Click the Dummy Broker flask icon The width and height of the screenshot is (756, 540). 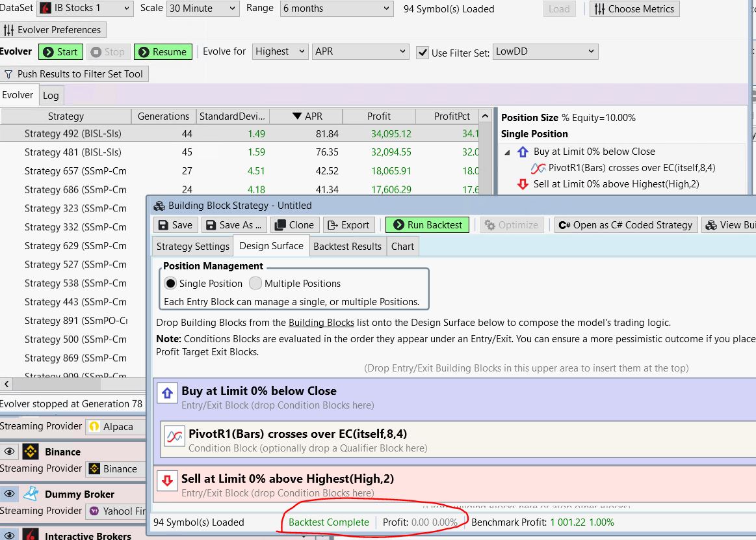click(31, 494)
